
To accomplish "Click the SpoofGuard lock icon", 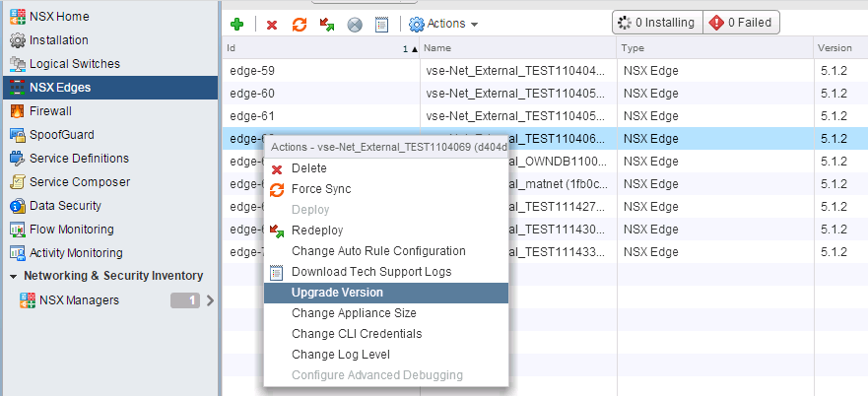I will (x=18, y=135).
